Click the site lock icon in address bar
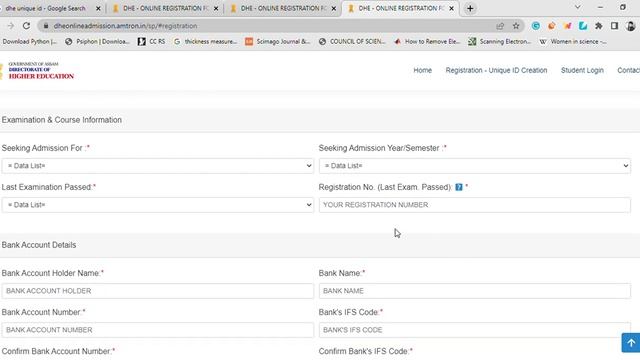This screenshot has height=360, width=640. point(46,26)
